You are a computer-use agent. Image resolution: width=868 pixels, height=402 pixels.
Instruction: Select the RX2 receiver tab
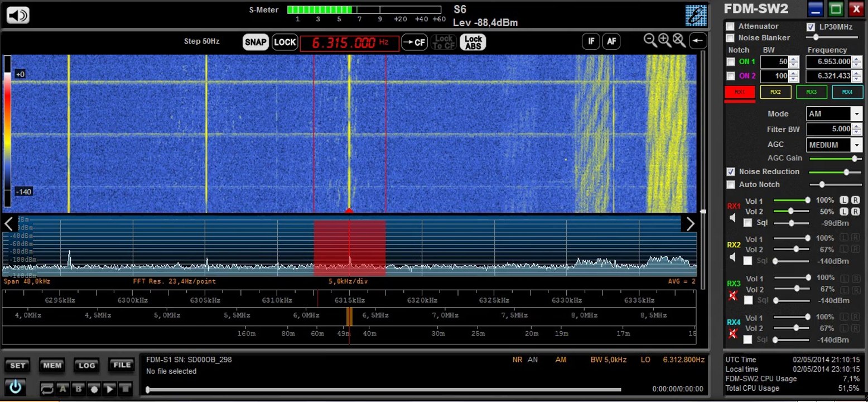(775, 92)
